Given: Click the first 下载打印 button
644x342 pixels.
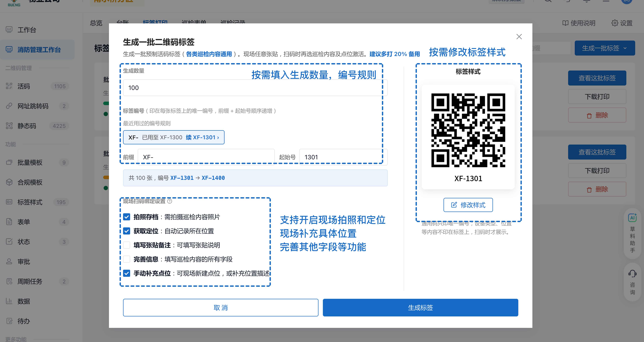Looking at the screenshot, I should pos(597,97).
